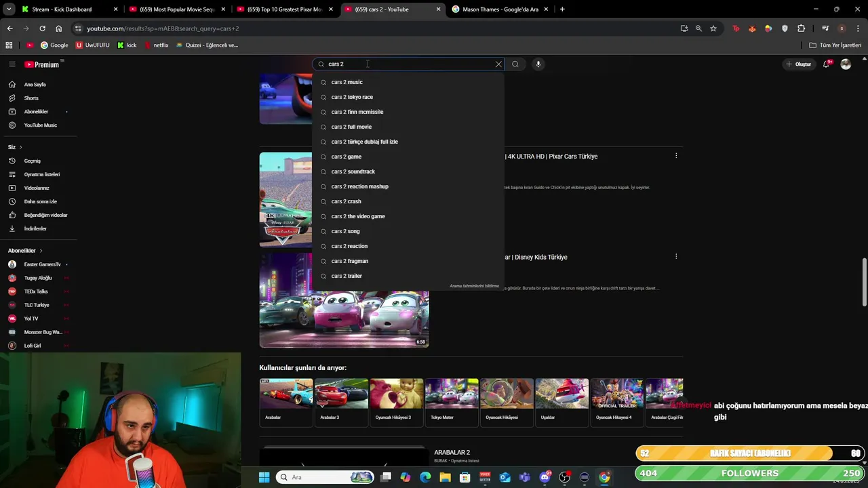Open Lofi Girl channel subscription

[x=33, y=346]
